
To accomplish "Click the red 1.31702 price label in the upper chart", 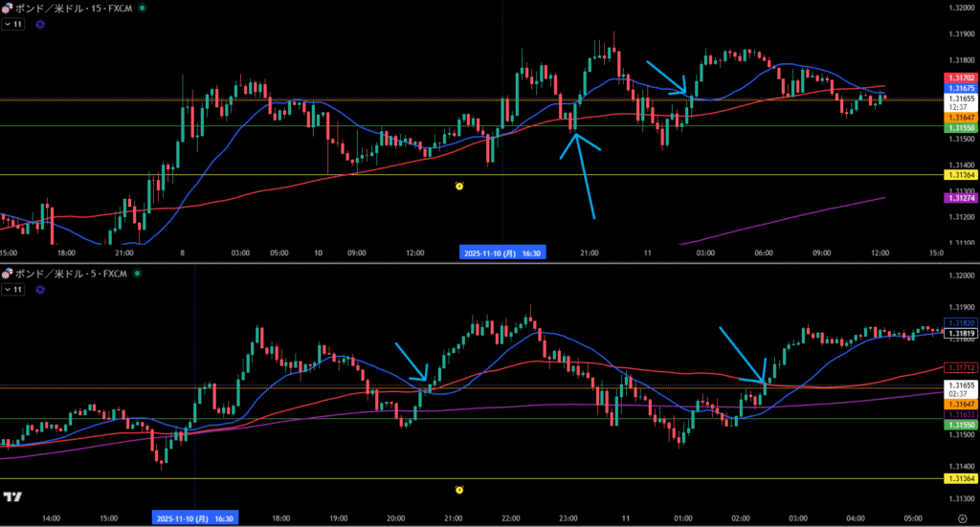I will 959,77.
